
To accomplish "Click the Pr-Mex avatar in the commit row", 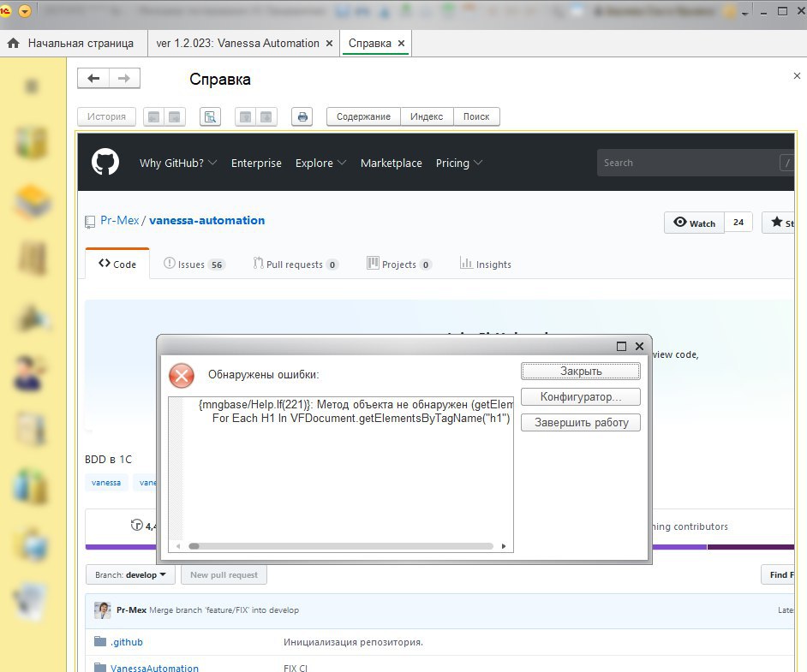I will (x=103, y=610).
